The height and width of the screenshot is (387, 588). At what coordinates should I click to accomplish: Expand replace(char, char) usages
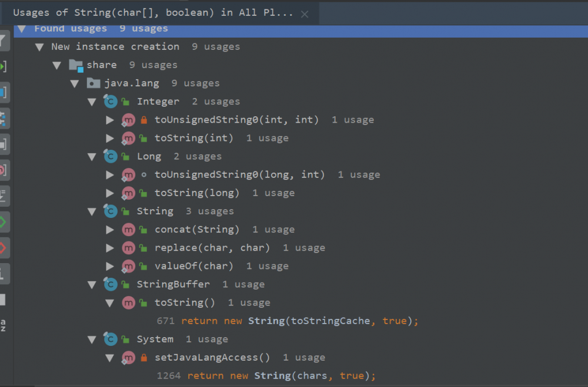tap(110, 248)
